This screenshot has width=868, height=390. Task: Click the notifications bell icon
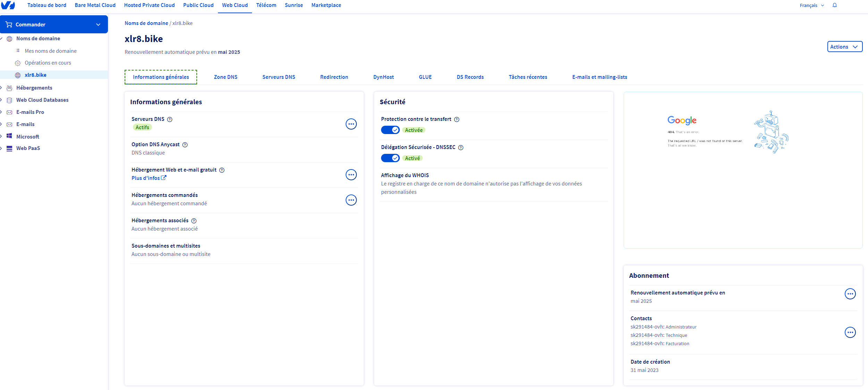click(x=834, y=5)
